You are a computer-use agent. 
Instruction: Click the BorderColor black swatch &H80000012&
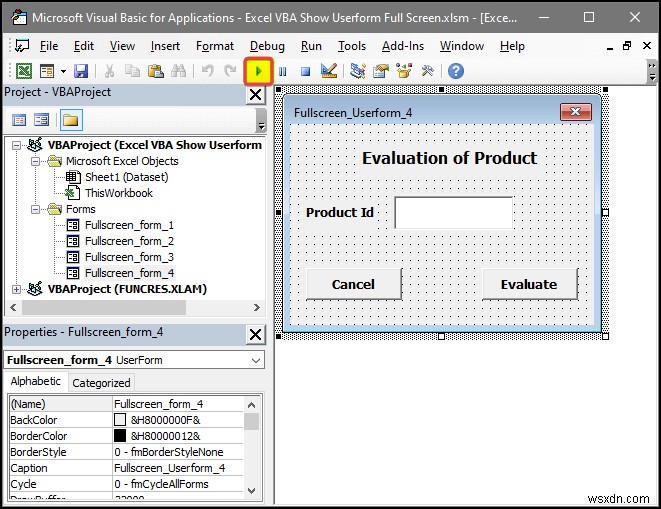[120, 436]
